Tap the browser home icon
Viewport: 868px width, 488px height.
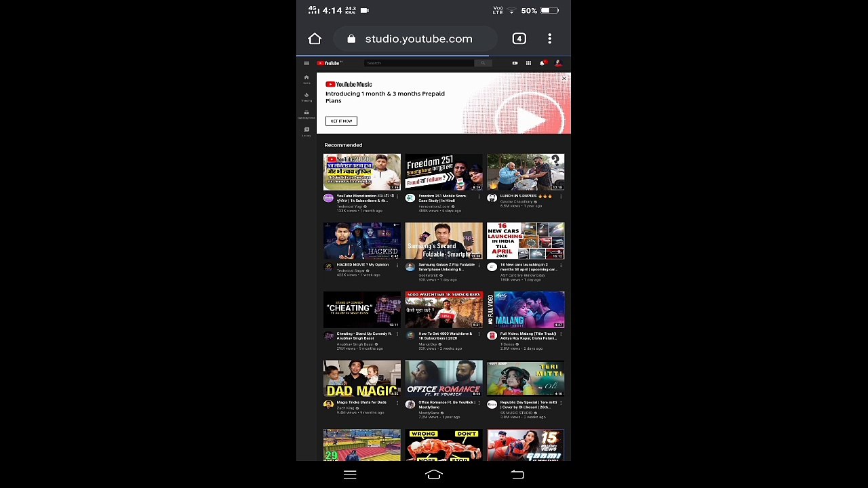(x=315, y=39)
